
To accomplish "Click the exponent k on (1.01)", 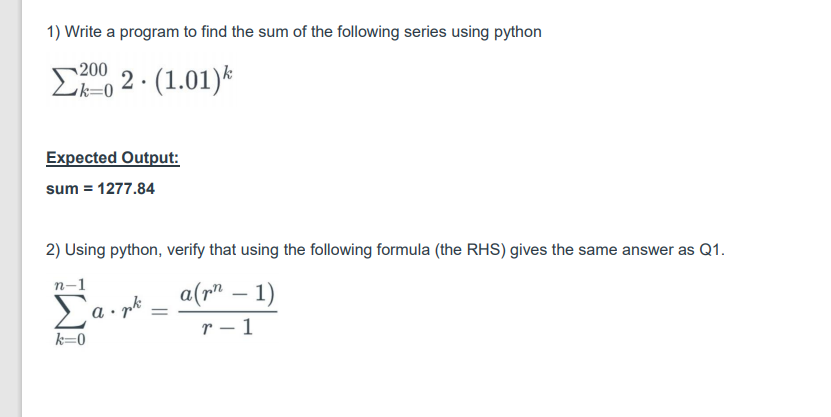I will 227,72.
